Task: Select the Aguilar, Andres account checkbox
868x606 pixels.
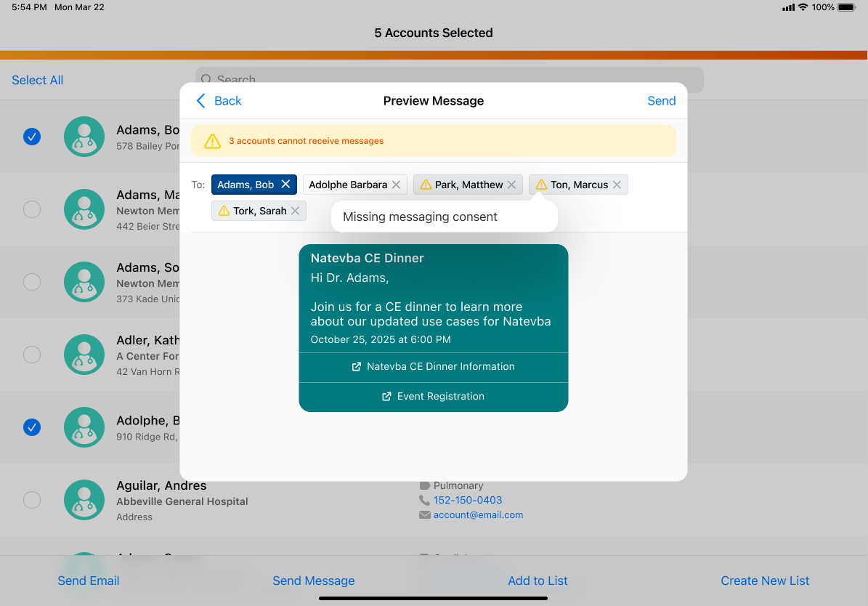Action: (32, 500)
